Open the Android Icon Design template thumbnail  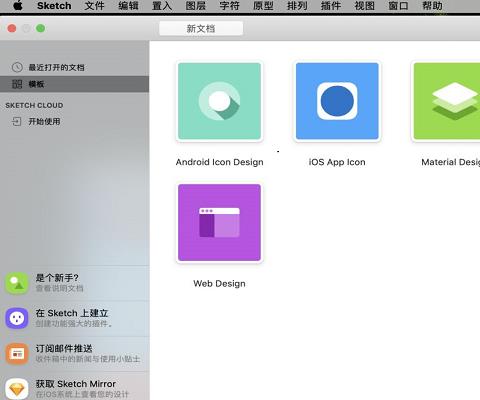pyautogui.click(x=219, y=101)
